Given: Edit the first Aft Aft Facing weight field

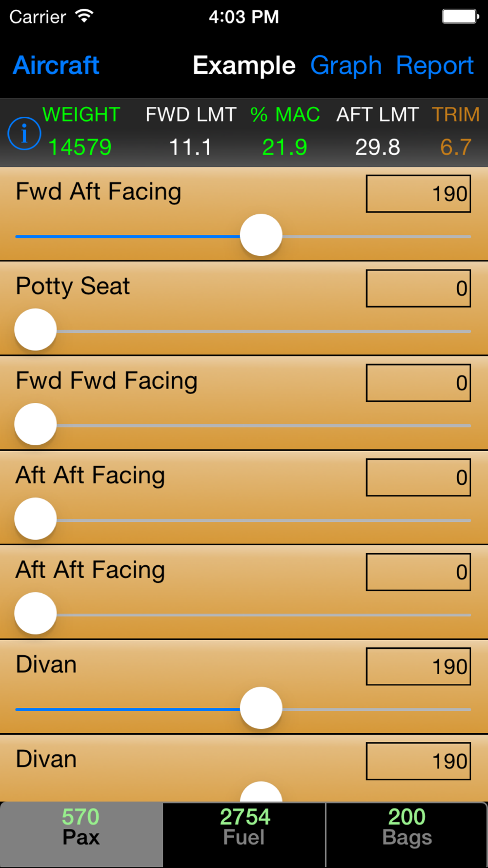Looking at the screenshot, I should click(418, 477).
